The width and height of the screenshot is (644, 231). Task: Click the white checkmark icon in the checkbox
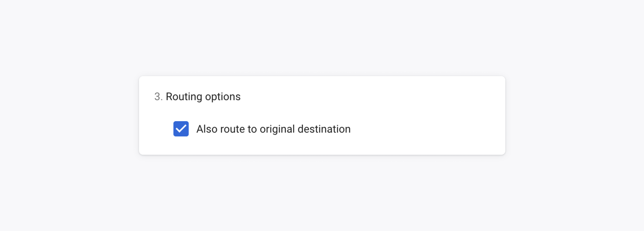[181, 129]
